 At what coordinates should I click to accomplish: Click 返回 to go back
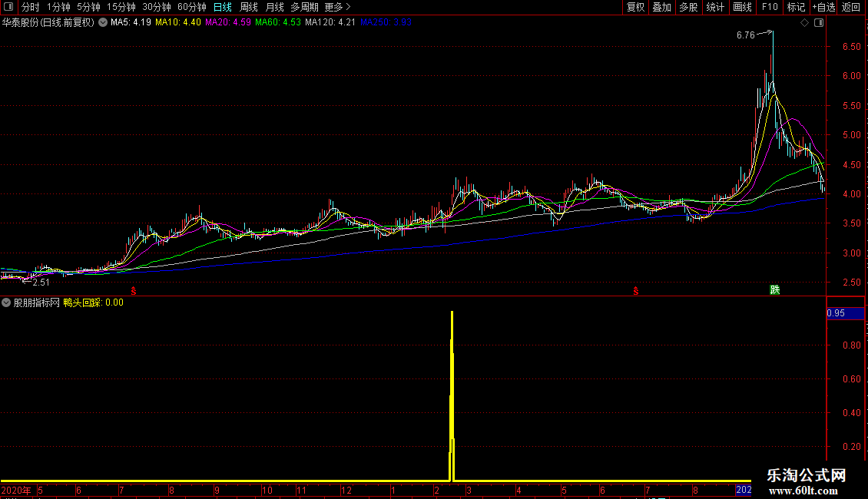point(851,7)
